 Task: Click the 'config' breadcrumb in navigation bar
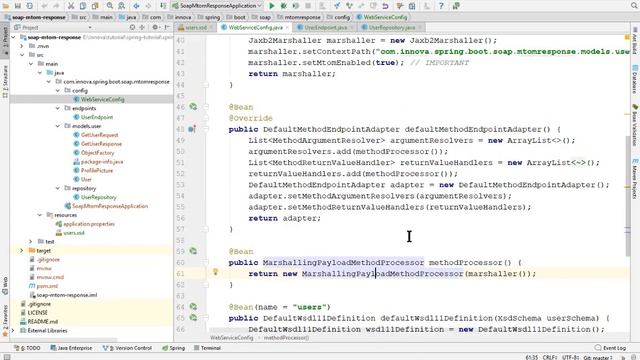(338, 17)
